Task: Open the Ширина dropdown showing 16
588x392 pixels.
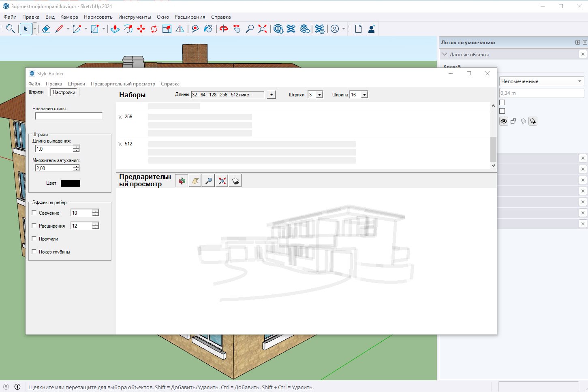Action: [x=364, y=94]
